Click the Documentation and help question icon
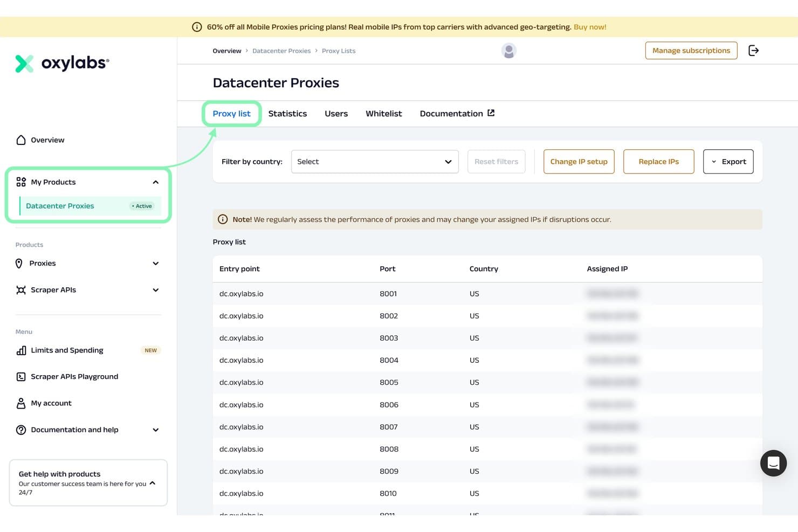 click(21, 430)
